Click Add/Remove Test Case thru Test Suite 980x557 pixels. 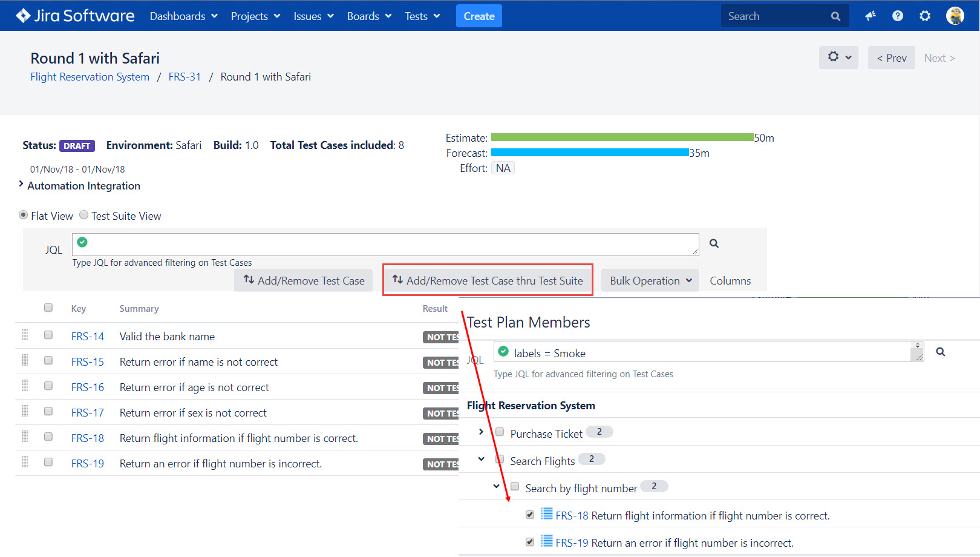click(x=488, y=280)
